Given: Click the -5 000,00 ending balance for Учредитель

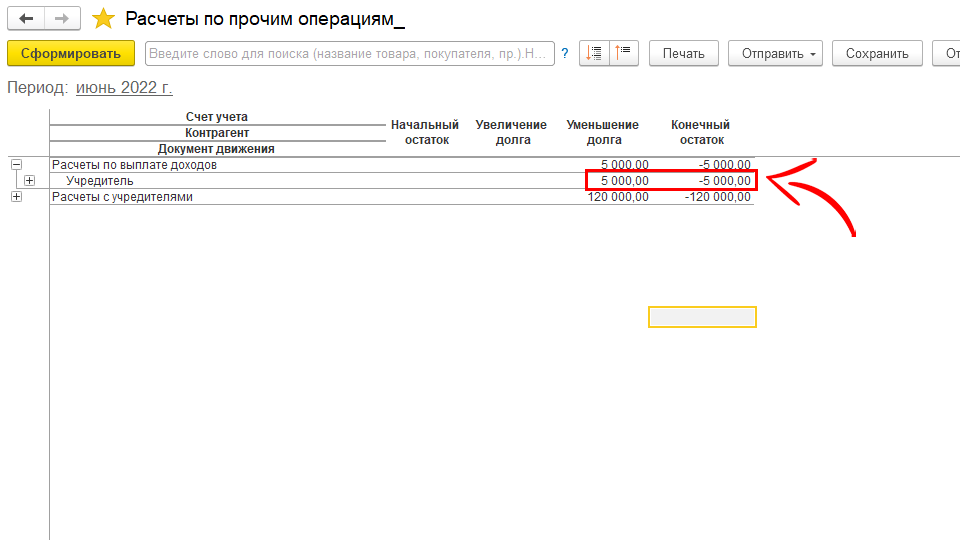Looking at the screenshot, I should coord(724,181).
